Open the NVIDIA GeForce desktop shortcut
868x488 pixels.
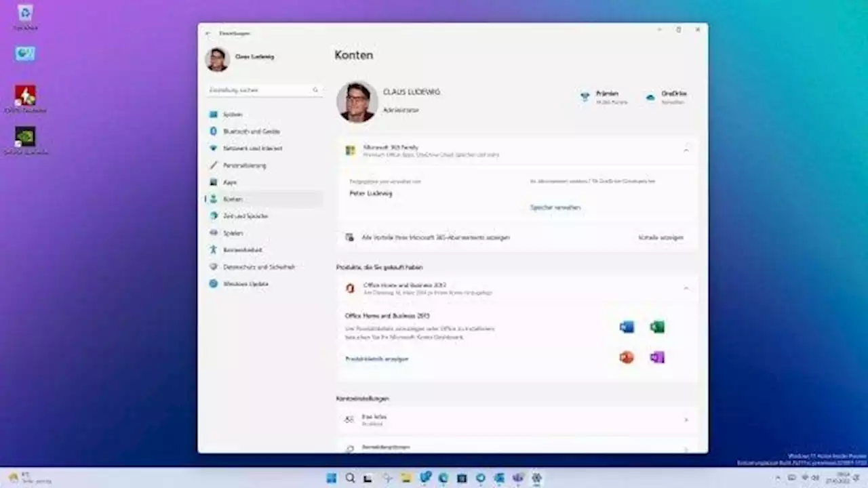[25, 141]
